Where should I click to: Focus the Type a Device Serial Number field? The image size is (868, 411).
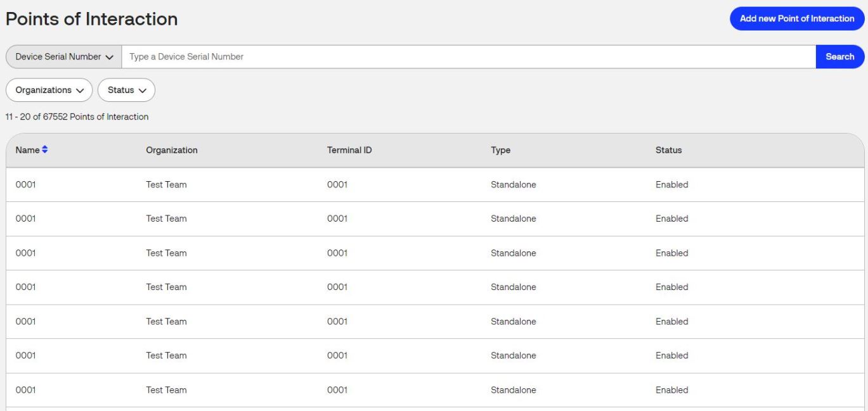coord(469,56)
